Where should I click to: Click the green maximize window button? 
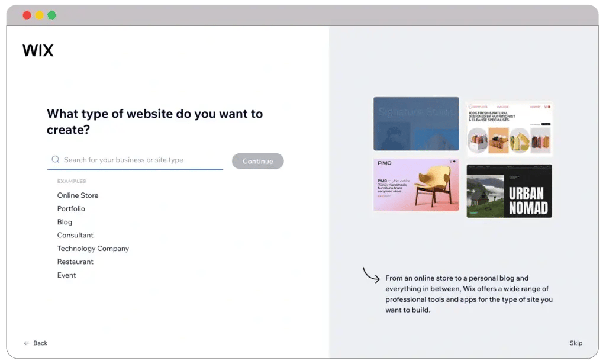pos(51,15)
